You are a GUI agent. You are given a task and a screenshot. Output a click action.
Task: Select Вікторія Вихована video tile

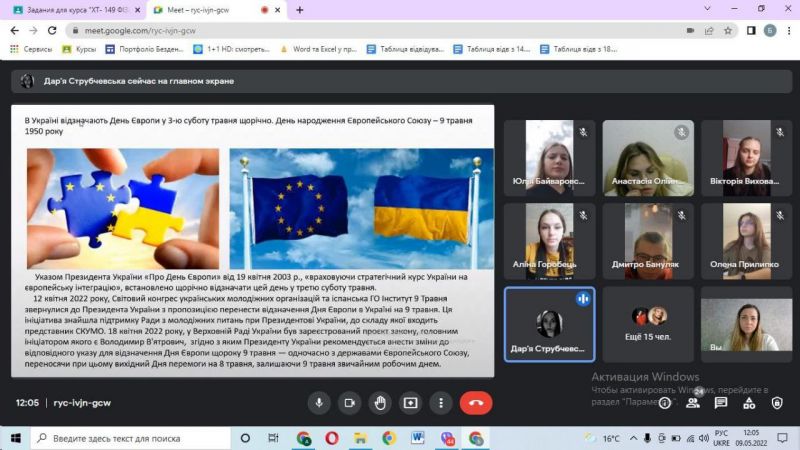click(746, 158)
